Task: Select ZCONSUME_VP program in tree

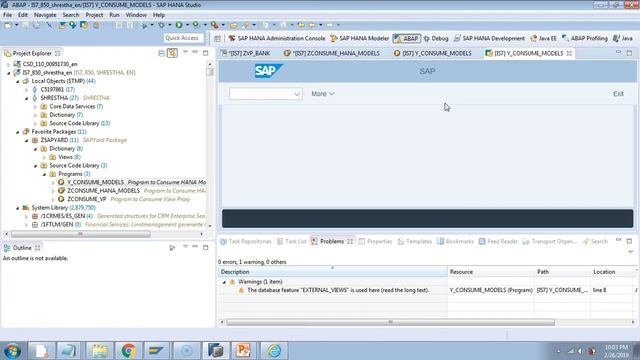Action: tap(87, 200)
